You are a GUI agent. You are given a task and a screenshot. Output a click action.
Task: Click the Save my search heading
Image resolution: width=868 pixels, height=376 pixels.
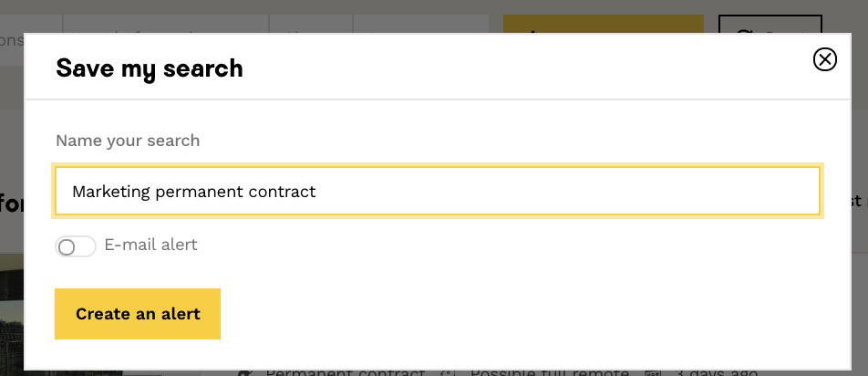pyautogui.click(x=150, y=68)
